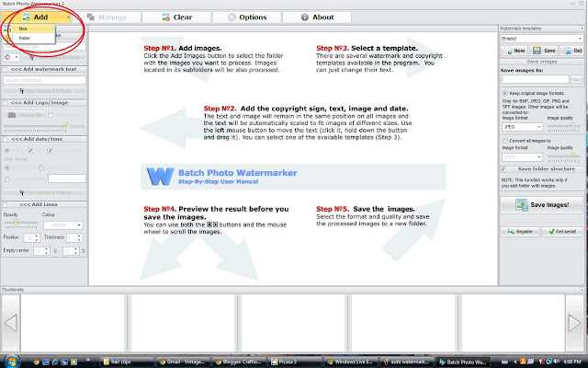Click the Save Images! button
Viewport: 588px width, 368px height.
[541, 204]
